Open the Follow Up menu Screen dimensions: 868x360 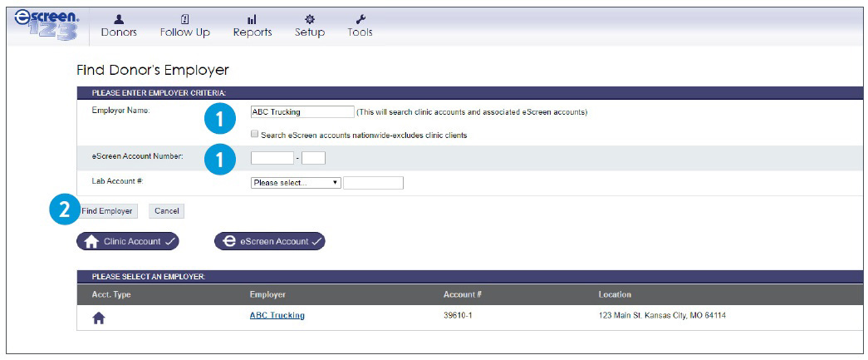184,27
